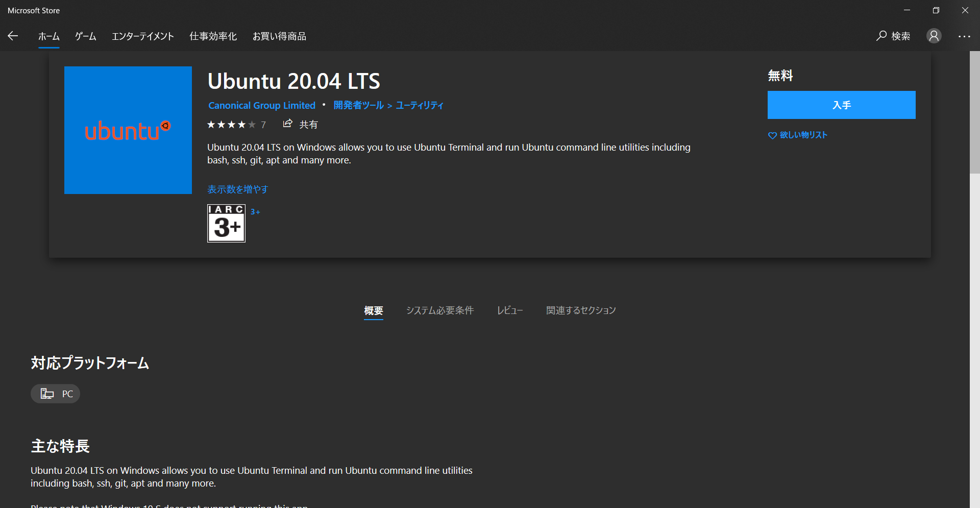Select the ゲーム tab
This screenshot has width=980, height=508.
tap(86, 36)
